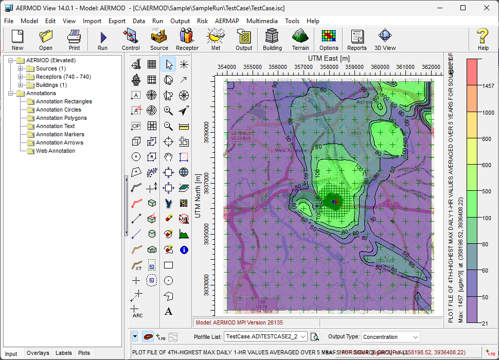Screen dimensions: 499x360
Task: Collapse the AERMOD (Elevated) tree node
Action: pos(11,60)
